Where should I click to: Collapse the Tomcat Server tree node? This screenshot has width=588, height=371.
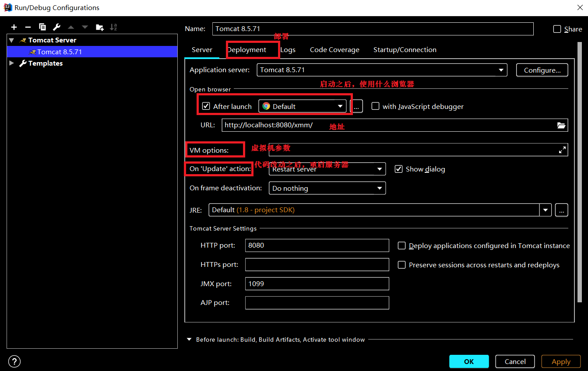[x=12, y=40]
